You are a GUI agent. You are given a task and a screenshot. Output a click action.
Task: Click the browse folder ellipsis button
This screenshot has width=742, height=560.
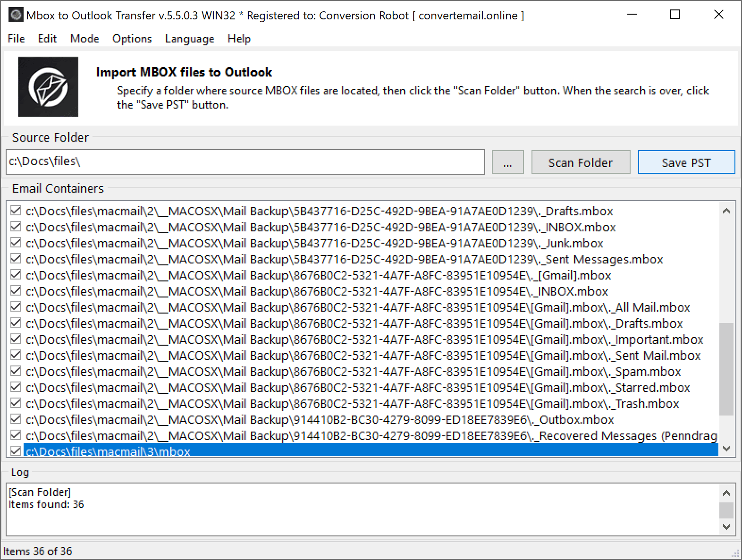[507, 162]
